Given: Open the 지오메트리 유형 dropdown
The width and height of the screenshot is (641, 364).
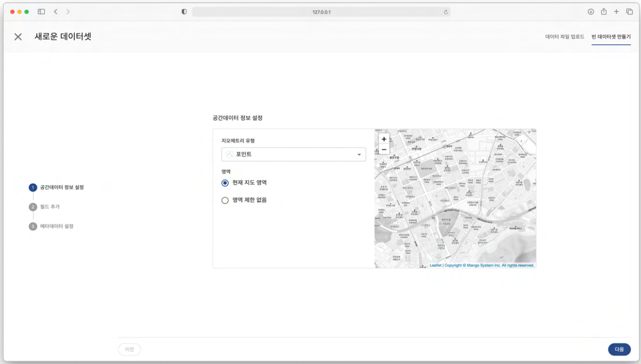Looking at the screenshot, I should (x=294, y=155).
